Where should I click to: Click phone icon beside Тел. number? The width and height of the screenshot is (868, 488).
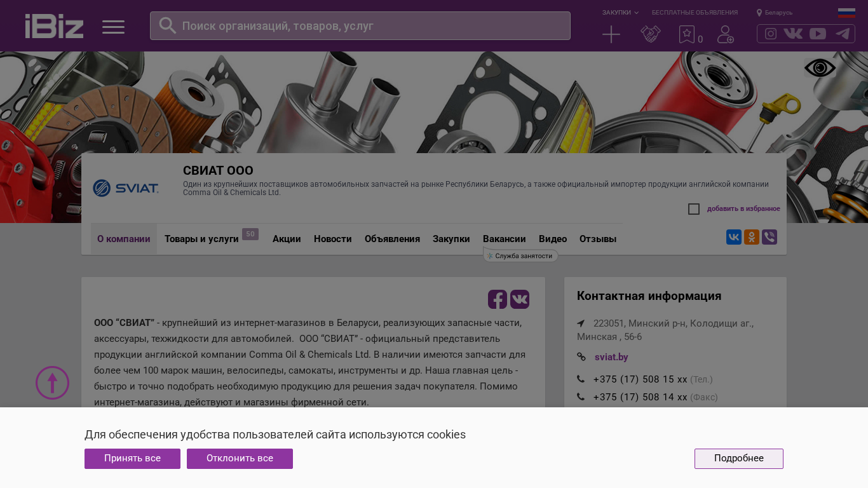click(x=581, y=379)
